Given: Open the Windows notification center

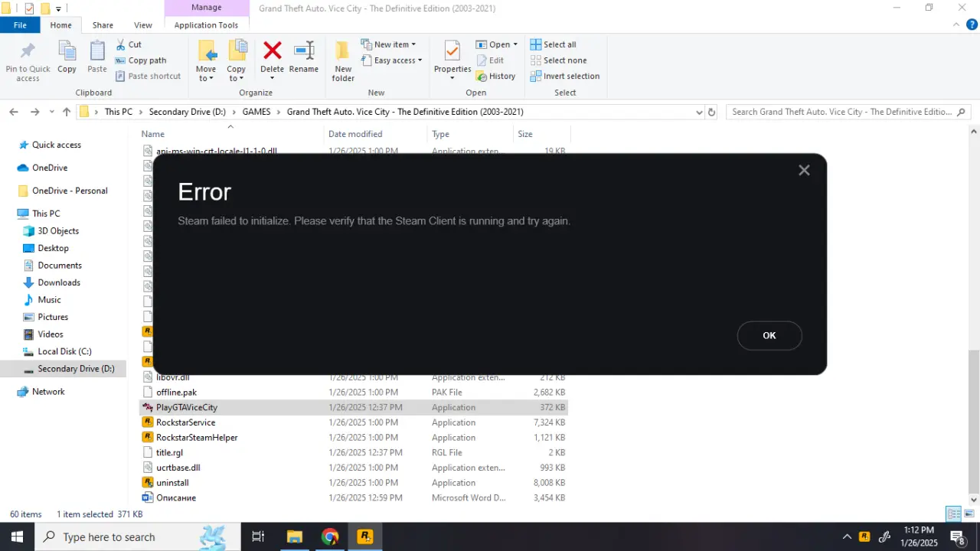Looking at the screenshot, I should click(958, 536).
